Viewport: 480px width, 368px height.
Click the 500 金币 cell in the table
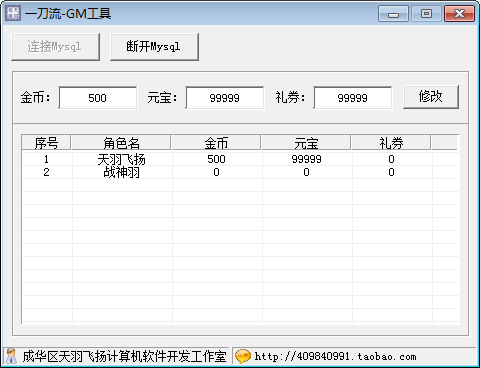[216, 159]
